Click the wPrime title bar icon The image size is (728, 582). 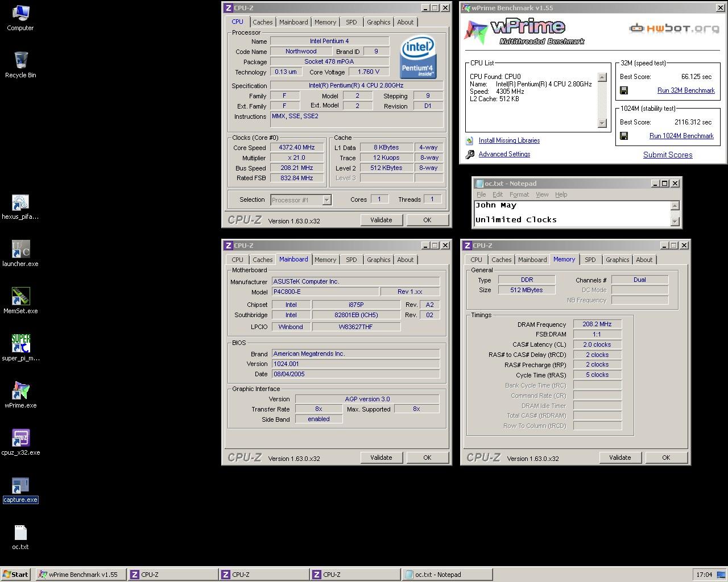(466, 8)
